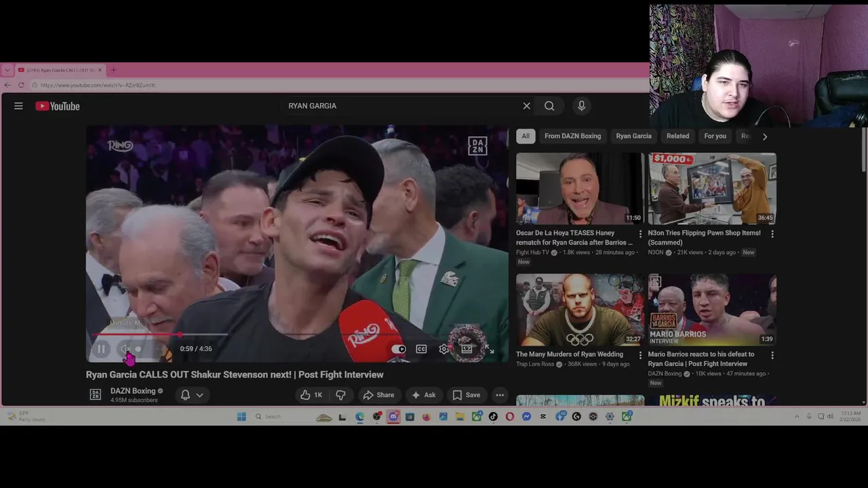Switch the player to theater mode
The image size is (868, 488).
(467, 349)
